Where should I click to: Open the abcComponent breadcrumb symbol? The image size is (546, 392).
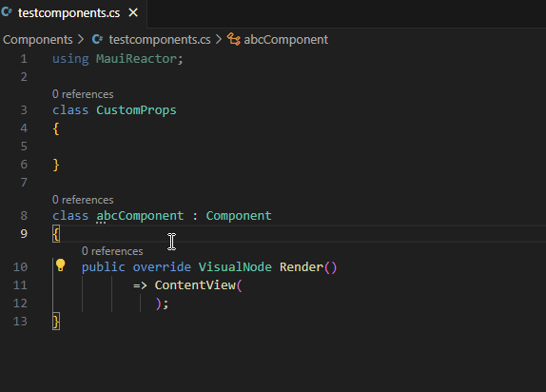click(286, 39)
